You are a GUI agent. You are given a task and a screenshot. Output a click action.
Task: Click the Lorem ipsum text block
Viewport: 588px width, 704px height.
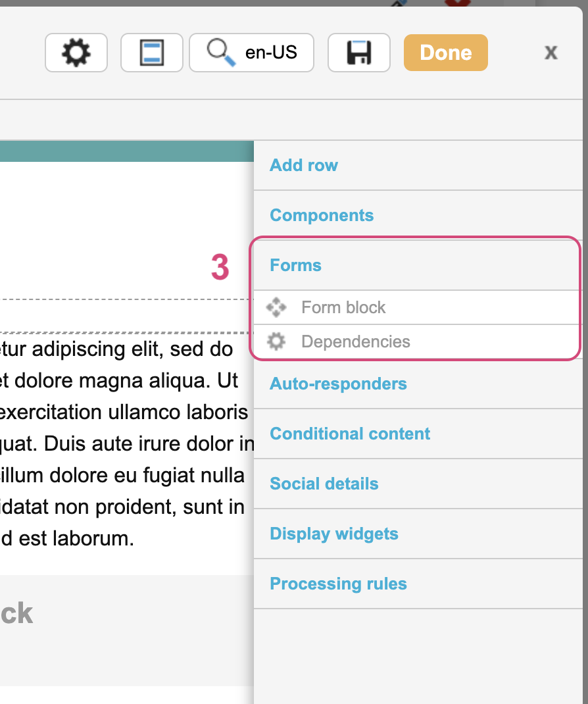(125, 444)
